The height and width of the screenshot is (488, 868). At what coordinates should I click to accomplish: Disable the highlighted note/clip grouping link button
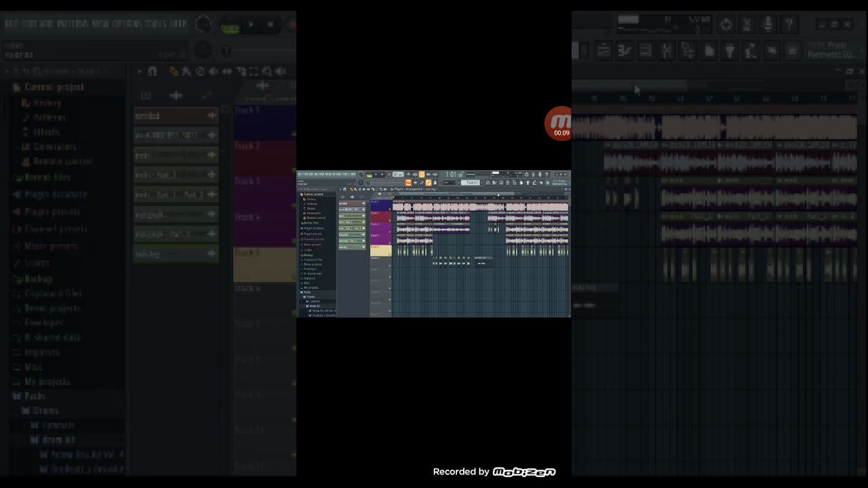pyautogui.click(x=429, y=182)
